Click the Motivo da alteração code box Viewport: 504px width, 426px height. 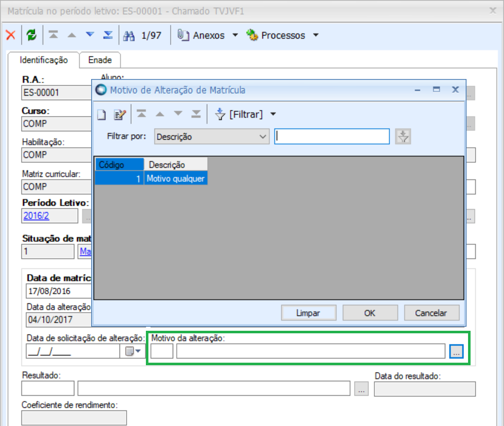click(x=162, y=351)
